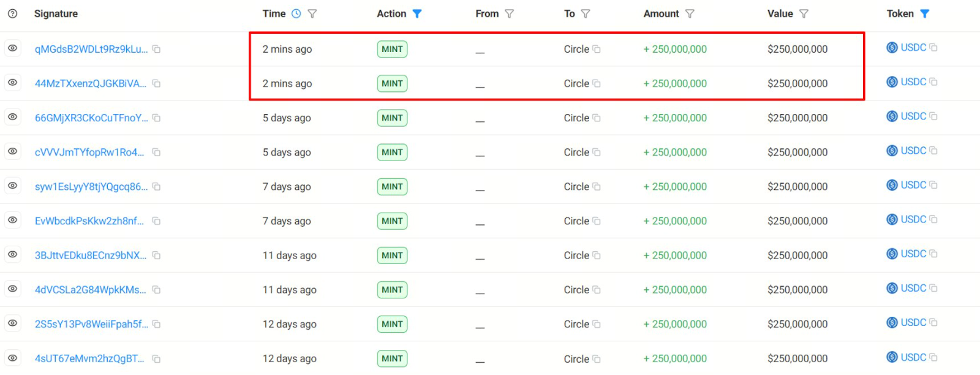Image resolution: width=980 pixels, height=375 pixels.
Task: Open the EvWbcdkPsKkw2zh8nf transaction link
Action: pyautogui.click(x=89, y=221)
